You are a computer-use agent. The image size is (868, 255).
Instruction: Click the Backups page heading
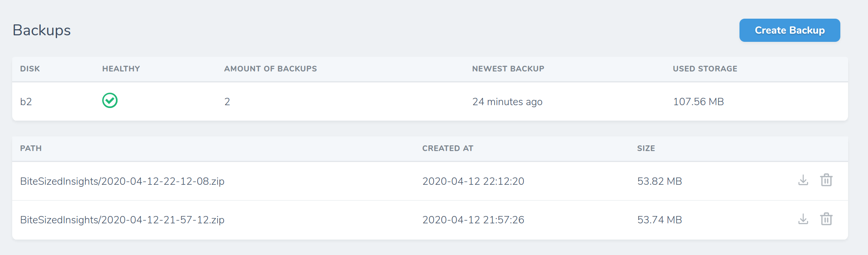(x=42, y=30)
